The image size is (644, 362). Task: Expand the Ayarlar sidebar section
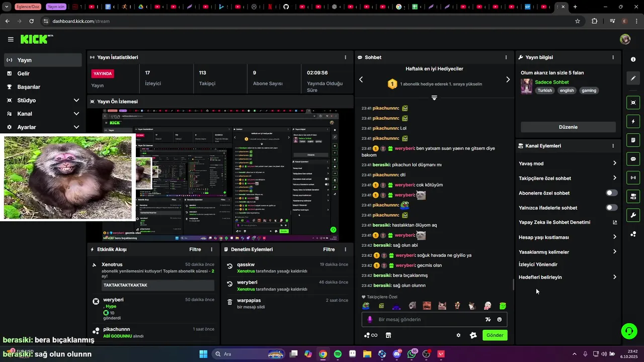click(x=76, y=127)
